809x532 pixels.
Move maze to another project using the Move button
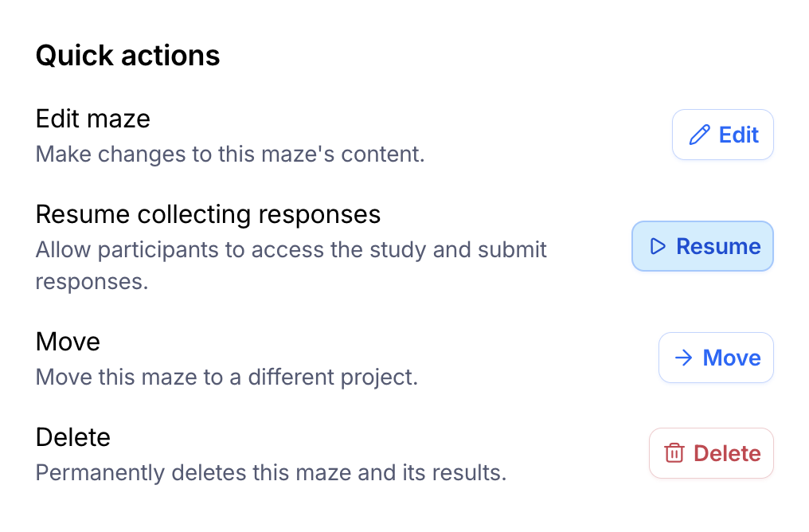(716, 358)
